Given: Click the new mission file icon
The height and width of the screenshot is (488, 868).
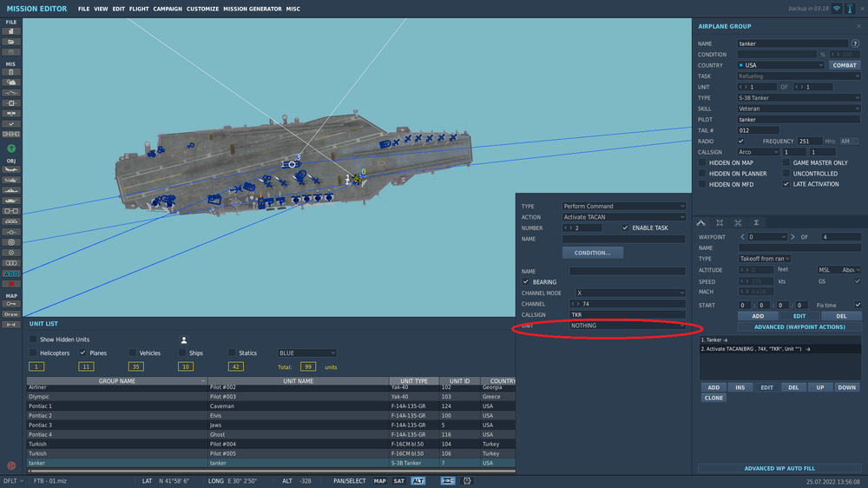Looking at the screenshot, I should tap(11, 31).
